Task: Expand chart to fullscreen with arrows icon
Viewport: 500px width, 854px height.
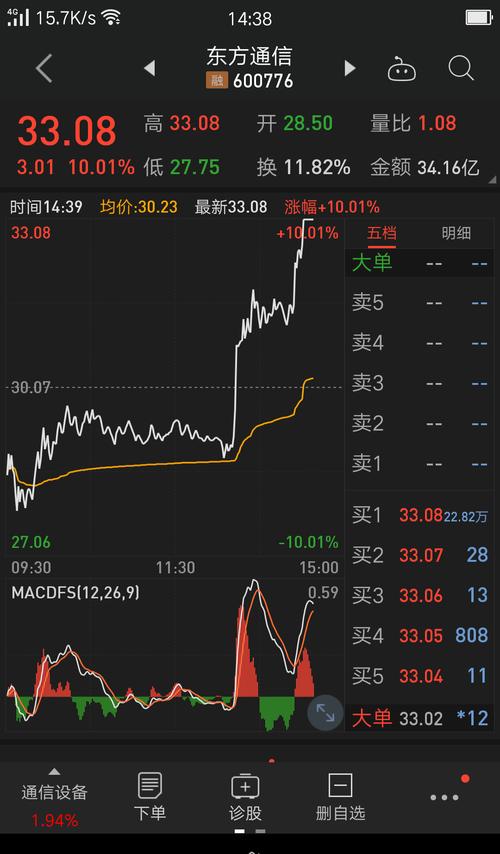Action: pyautogui.click(x=325, y=712)
